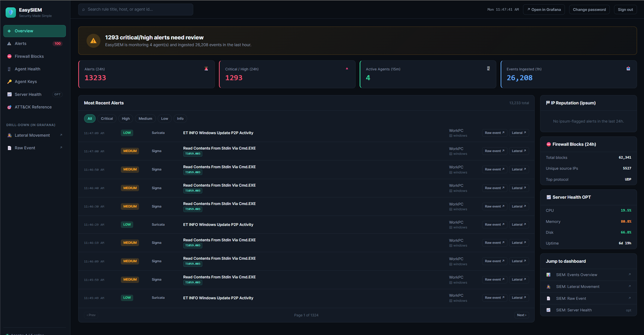Click the MEDIUM badge on the 11:46:50 alert
The height and width of the screenshot is (335, 644).
click(x=130, y=170)
